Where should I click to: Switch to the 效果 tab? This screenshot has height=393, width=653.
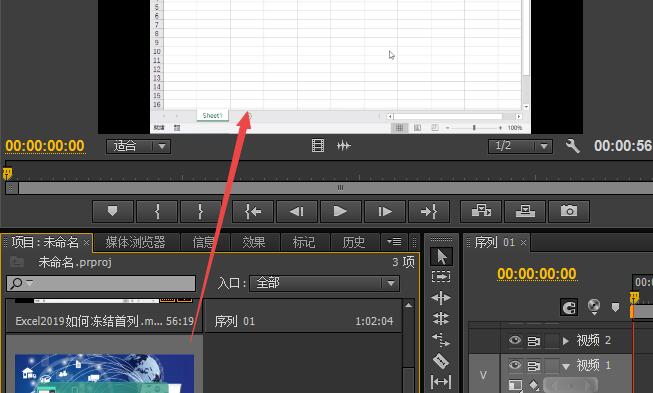coord(254,242)
